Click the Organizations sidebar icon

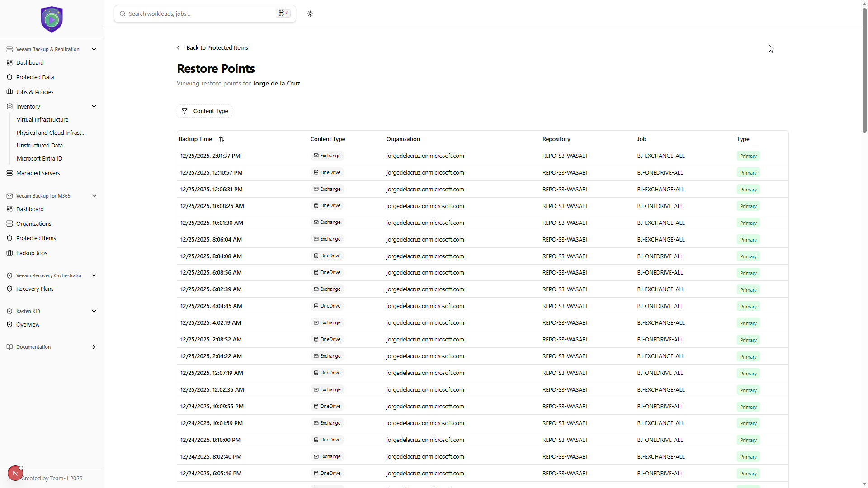(9, 223)
